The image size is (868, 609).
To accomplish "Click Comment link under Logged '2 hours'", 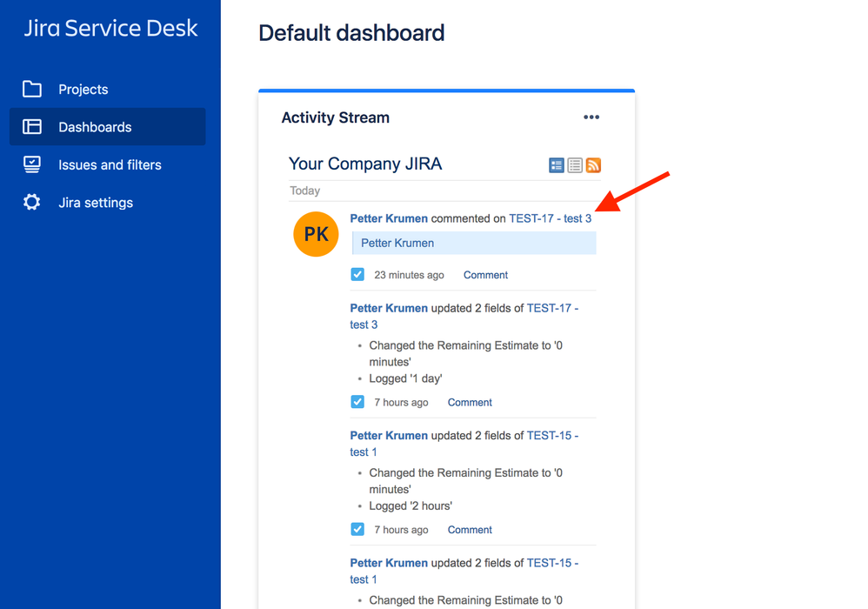I will coord(470,530).
